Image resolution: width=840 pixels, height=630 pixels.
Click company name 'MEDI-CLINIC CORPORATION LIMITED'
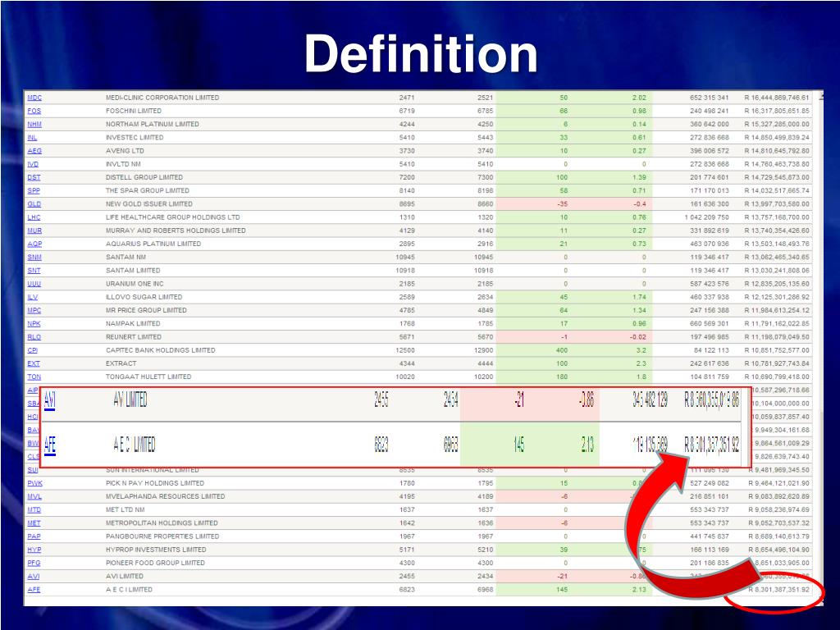[x=162, y=98]
